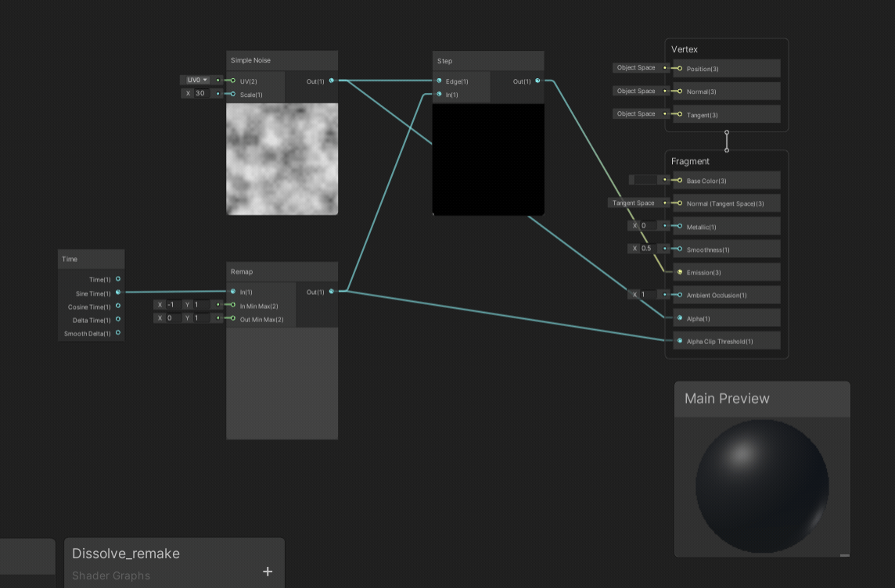Image resolution: width=895 pixels, height=588 pixels.
Task: Click Base Color(3) input port
Action: click(x=680, y=180)
